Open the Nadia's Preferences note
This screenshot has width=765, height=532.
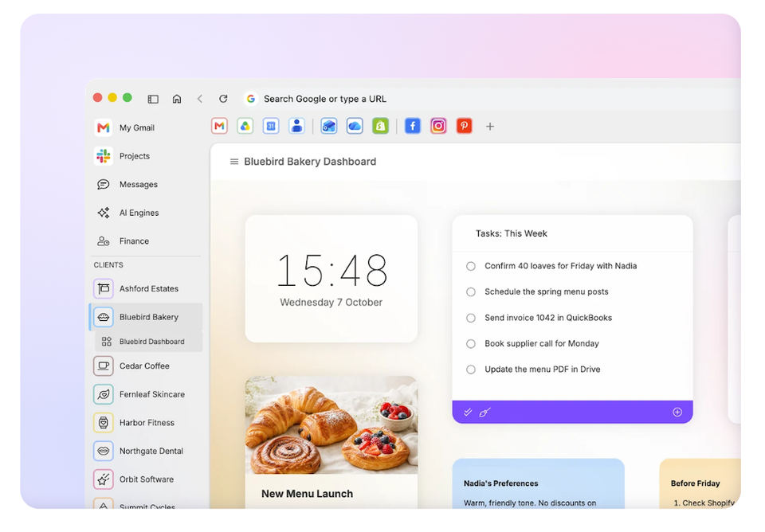pos(538,483)
